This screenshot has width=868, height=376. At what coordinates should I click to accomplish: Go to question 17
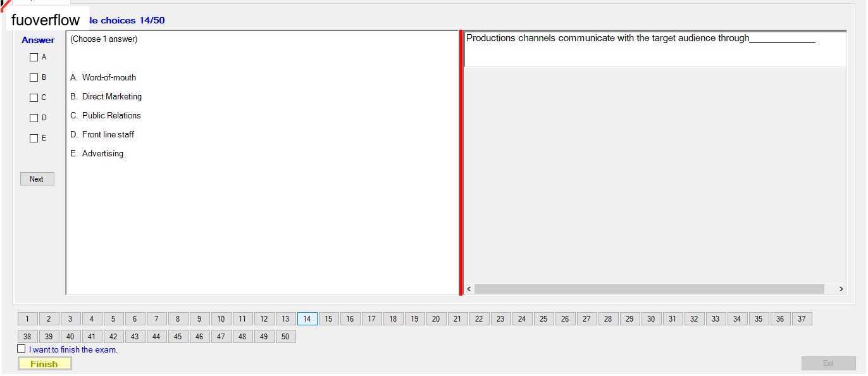coord(371,319)
